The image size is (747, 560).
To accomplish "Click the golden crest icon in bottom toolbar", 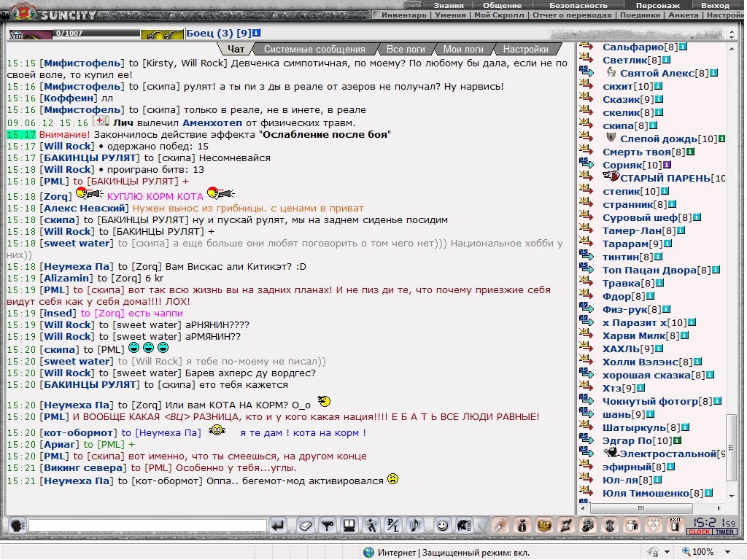I will click(544, 526).
